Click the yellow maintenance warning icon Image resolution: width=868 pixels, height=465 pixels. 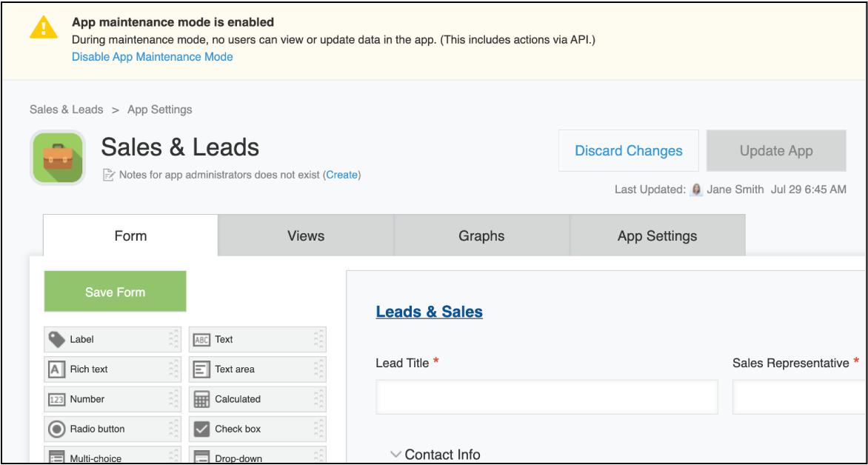point(43,28)
